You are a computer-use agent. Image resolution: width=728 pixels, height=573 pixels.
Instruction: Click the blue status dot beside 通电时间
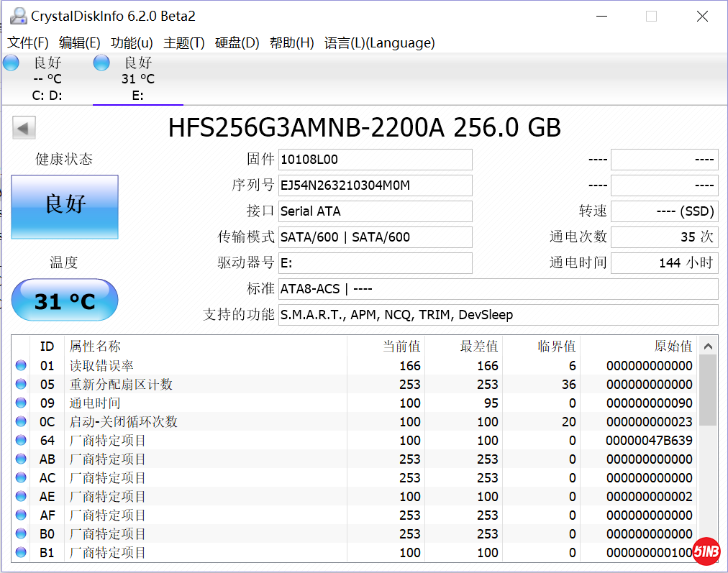click(21, 403)
